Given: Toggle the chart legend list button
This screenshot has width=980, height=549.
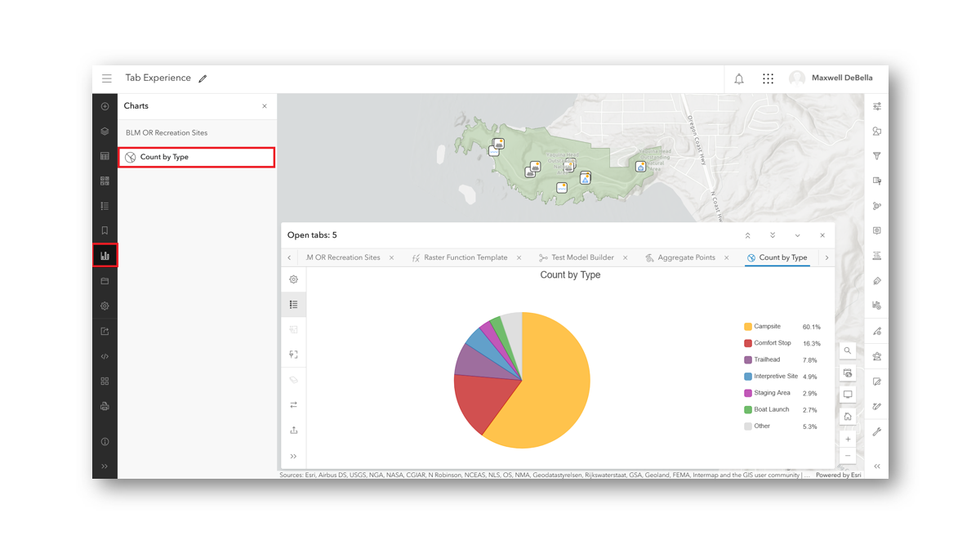Looking at the screenshot, I should click(x=294, y=305).
